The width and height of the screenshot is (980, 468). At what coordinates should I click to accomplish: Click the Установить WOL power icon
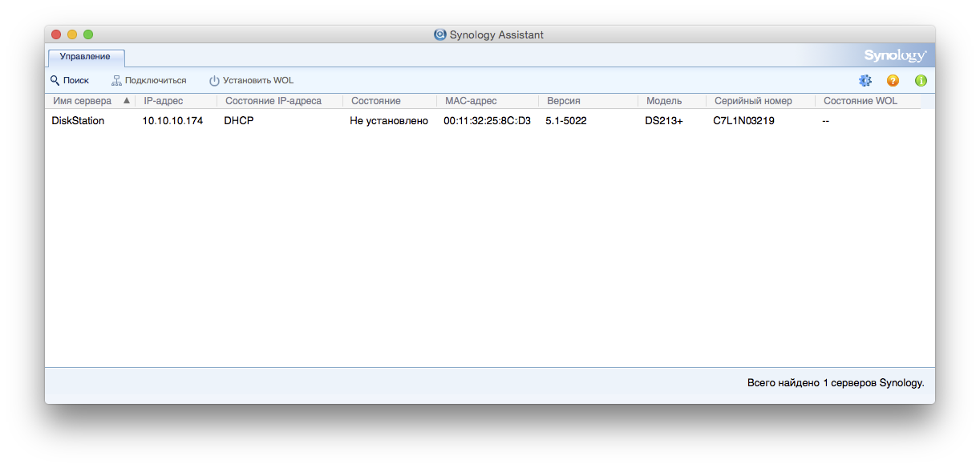[214, 81]
